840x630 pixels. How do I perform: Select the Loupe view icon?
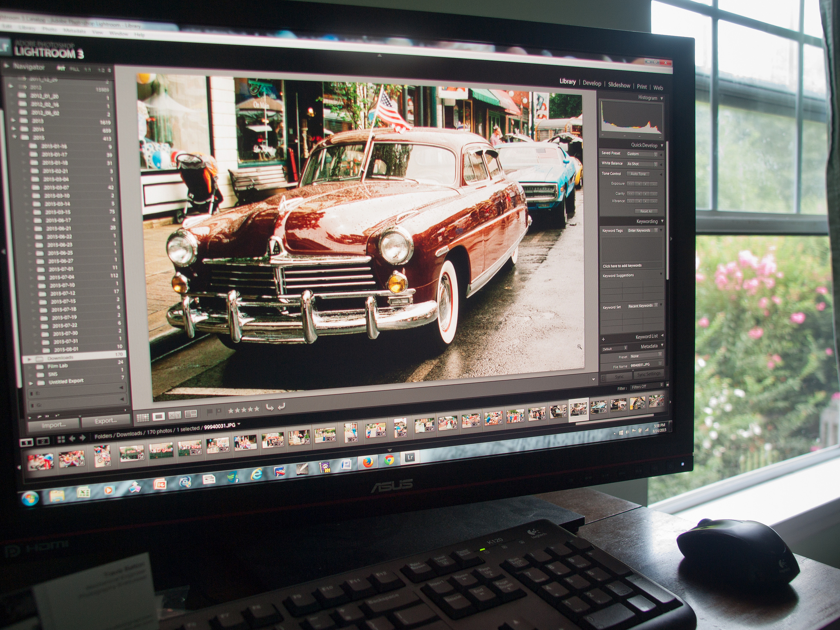coord(159,416)
